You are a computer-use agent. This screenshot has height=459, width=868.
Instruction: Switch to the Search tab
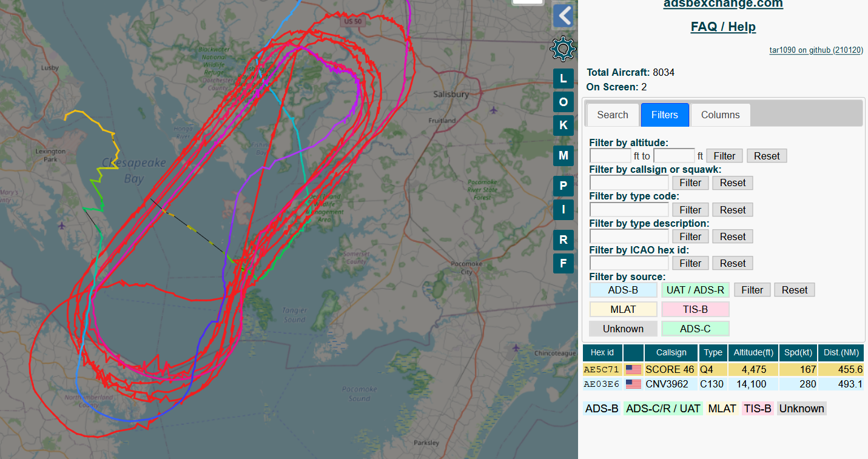pyautogui.click(x=613, y=115)
